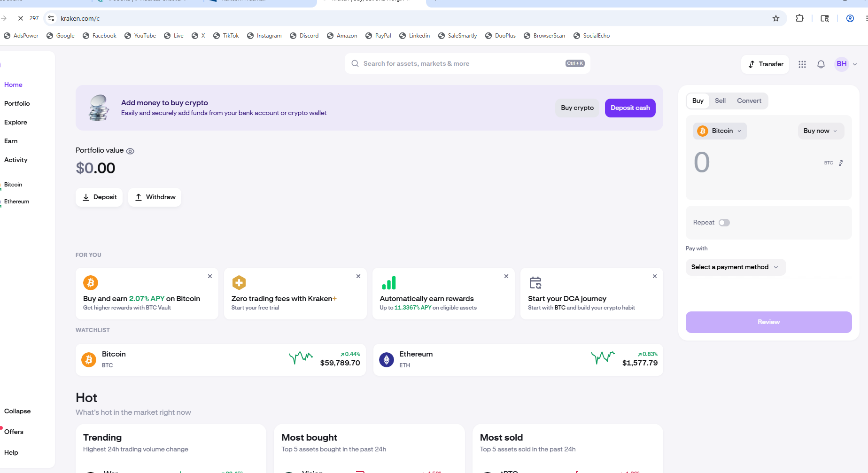The image size is (868, 473).
Task: Dismiss the Kraken+ zero fees card
Action: click(x=358, y=276)
